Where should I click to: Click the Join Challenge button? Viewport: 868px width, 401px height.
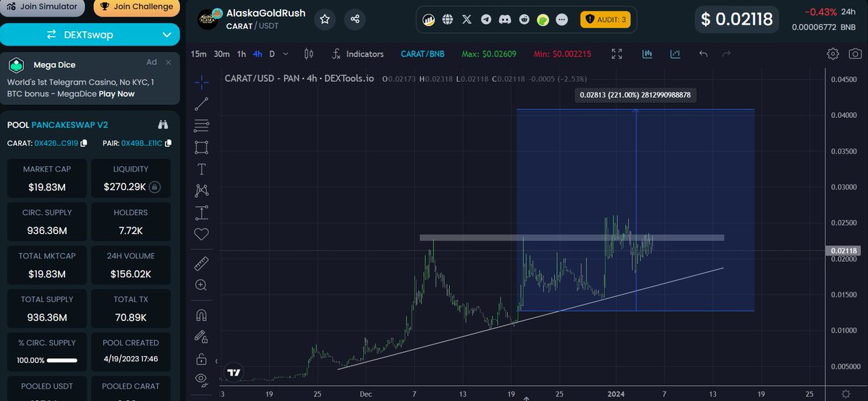pos(136,7)
